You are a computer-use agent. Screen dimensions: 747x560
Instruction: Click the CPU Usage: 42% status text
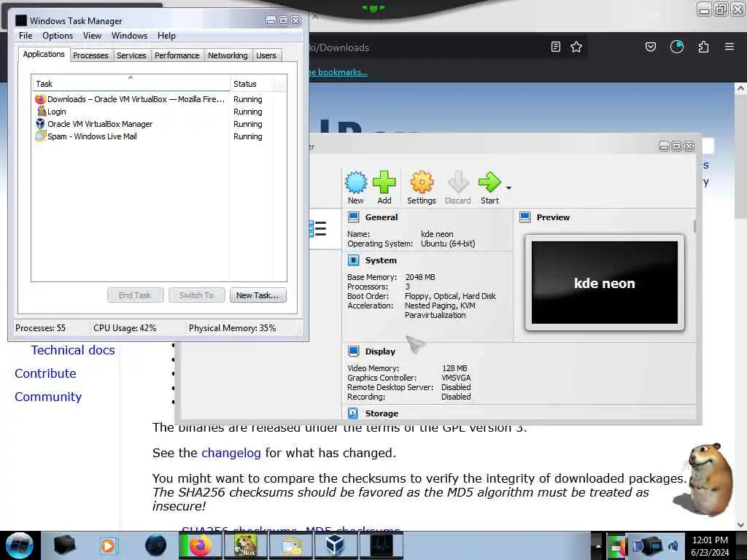point(125,328)
